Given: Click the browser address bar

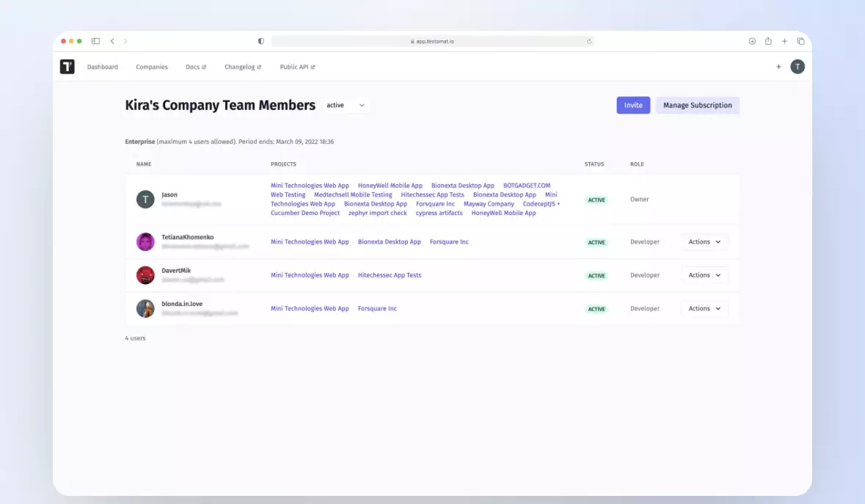Looking at the screenshot, I should [x=432, y=41].
